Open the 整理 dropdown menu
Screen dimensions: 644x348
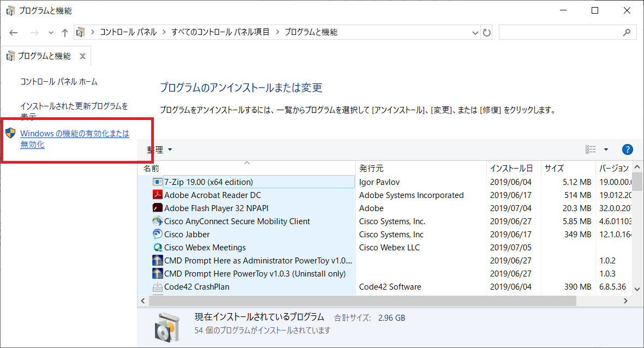[159, 150]
